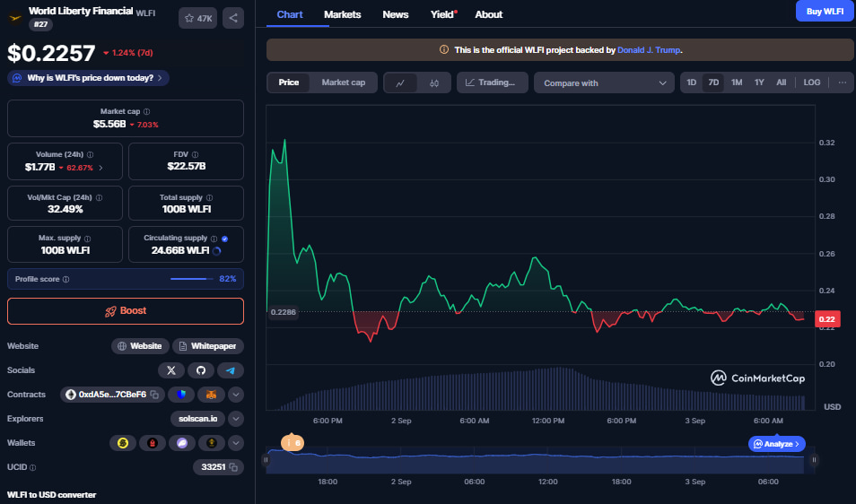Expand more Explorers options

[236, 419]
